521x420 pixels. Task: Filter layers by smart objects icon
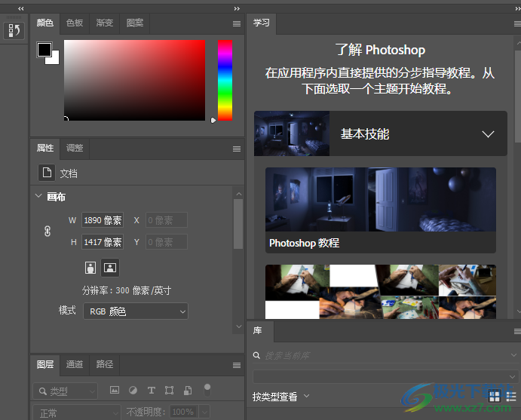click(x=188, y=390)
